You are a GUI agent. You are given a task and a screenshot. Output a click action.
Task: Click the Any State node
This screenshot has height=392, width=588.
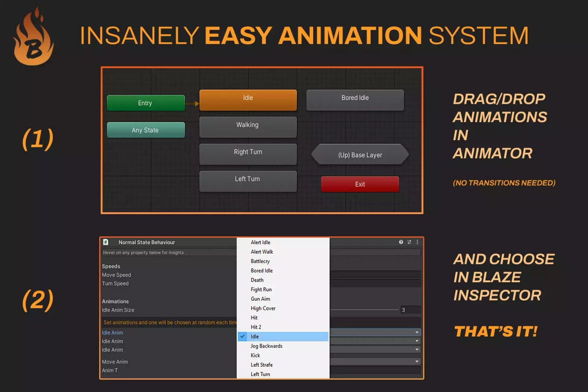coord(146,130)
